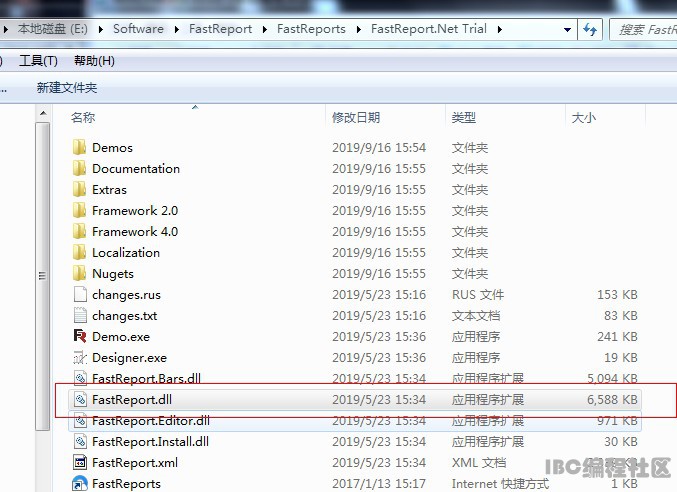Select the Framework 4.0 folder icon
This screenshot has width=677, height=492.
(x=79, y=232)
